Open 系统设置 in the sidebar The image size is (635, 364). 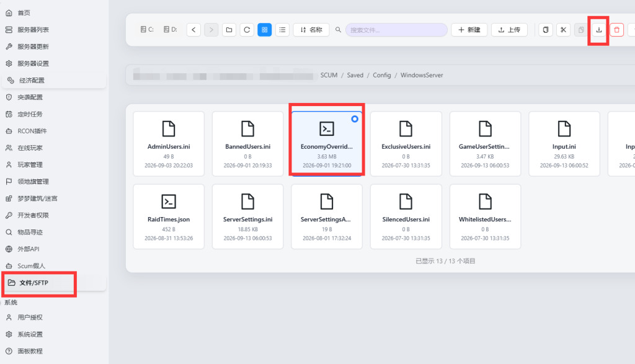point(55,334)
